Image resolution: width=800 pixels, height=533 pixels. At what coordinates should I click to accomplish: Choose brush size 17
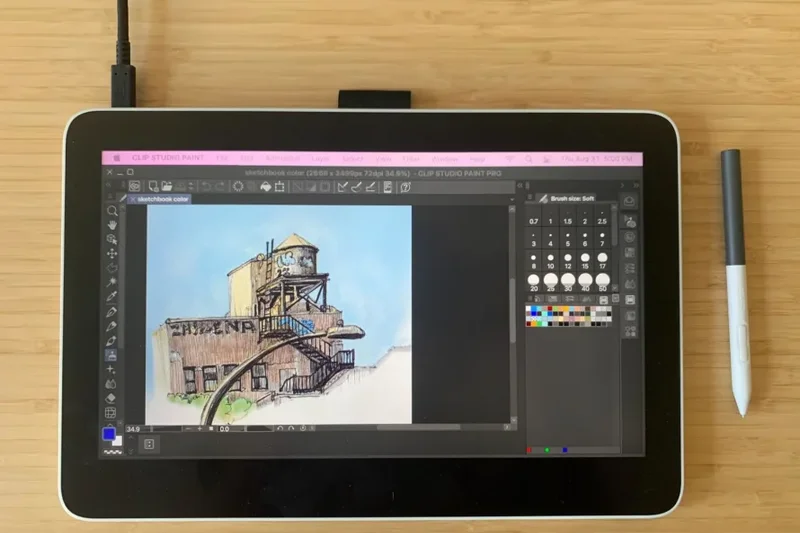coord(603,262)
